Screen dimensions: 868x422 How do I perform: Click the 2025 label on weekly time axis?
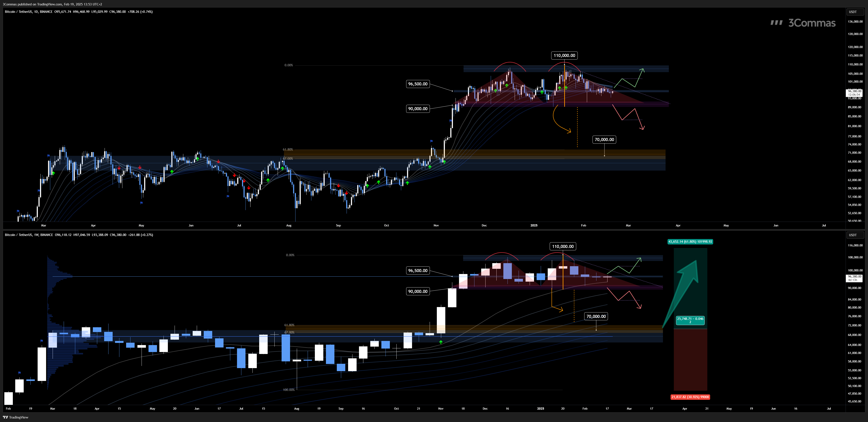coord(541,409)
